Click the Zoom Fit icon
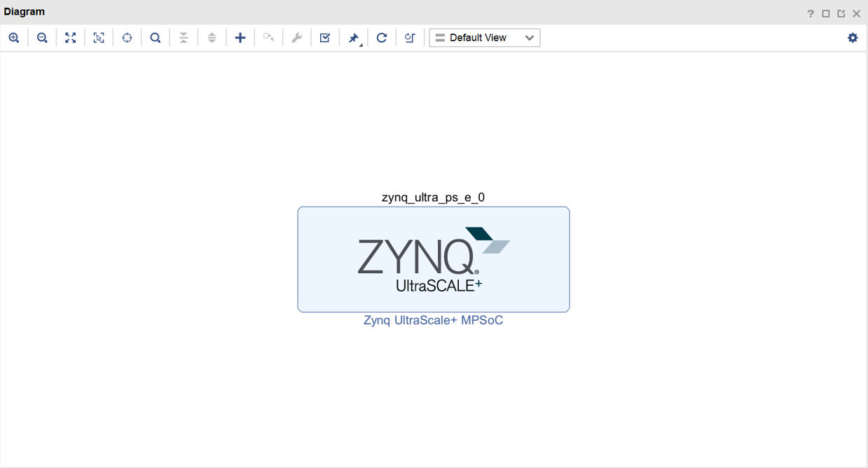The height and width of the screenshot is (468, 868). 70,37
